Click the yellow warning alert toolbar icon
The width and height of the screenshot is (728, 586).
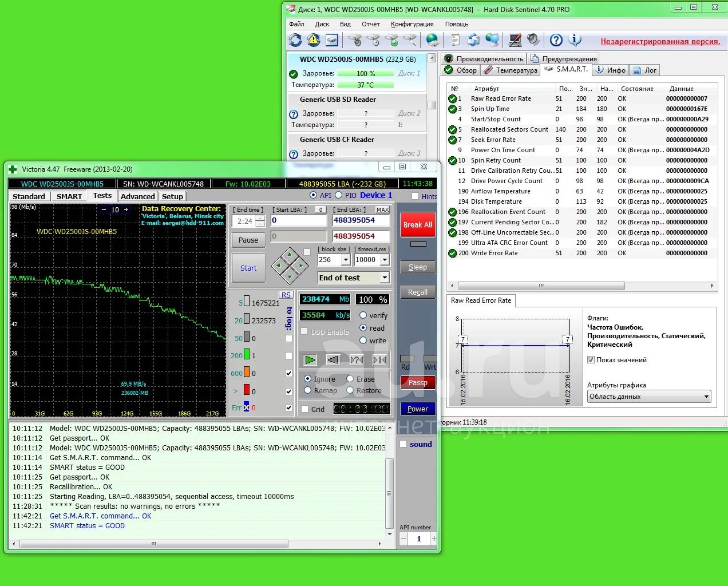(x=314, y=40)
